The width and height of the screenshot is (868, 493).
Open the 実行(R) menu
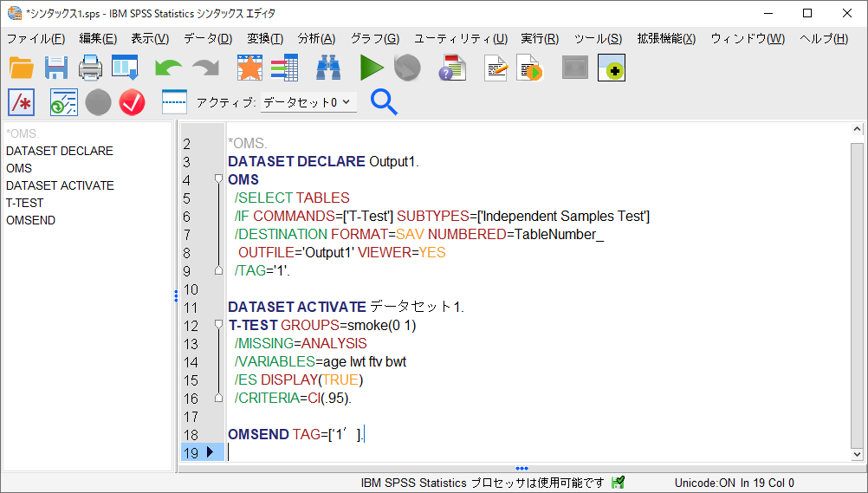pos(540,39)
